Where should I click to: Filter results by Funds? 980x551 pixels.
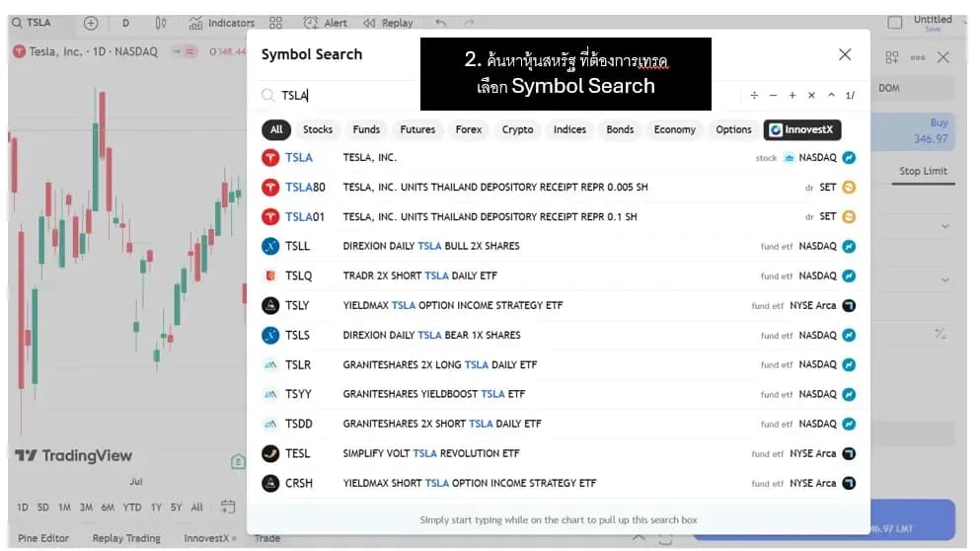366,129
